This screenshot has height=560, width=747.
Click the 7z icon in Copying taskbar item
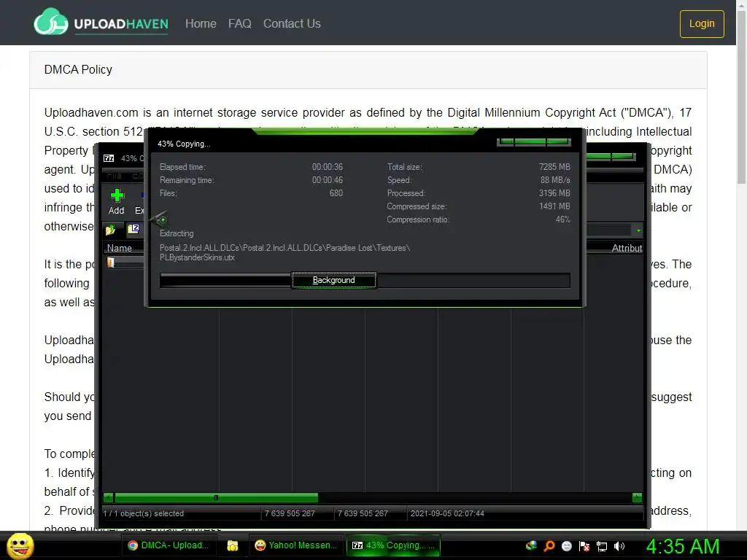pyautogui.click(x=357, y=545)
